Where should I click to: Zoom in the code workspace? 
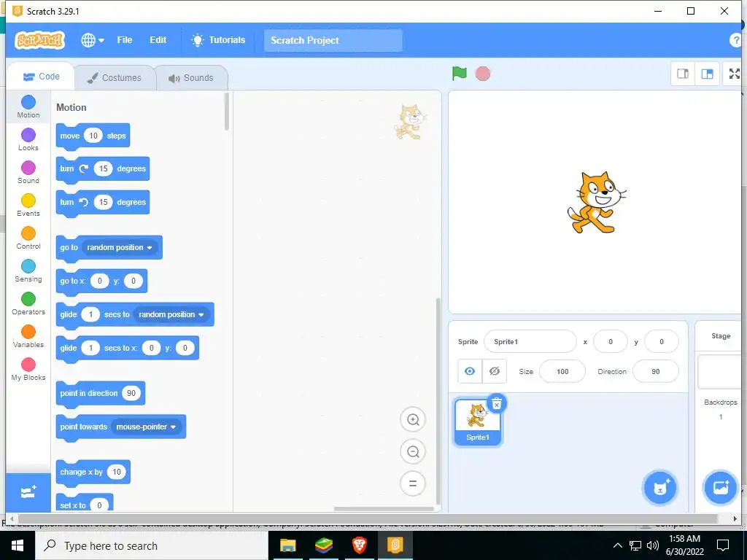click(x=413, y=419)
